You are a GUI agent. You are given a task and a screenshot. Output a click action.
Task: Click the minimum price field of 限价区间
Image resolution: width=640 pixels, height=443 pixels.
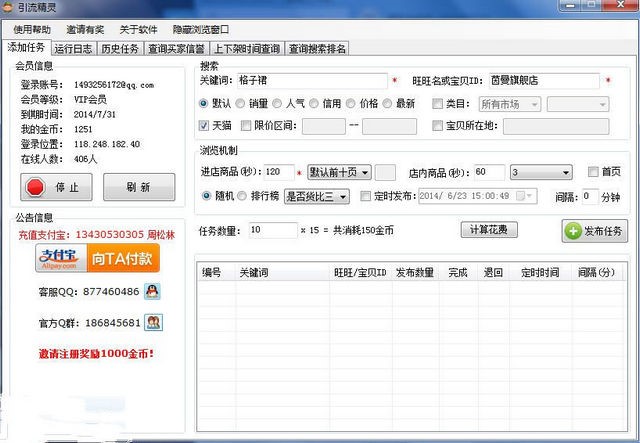click(324, 126)
